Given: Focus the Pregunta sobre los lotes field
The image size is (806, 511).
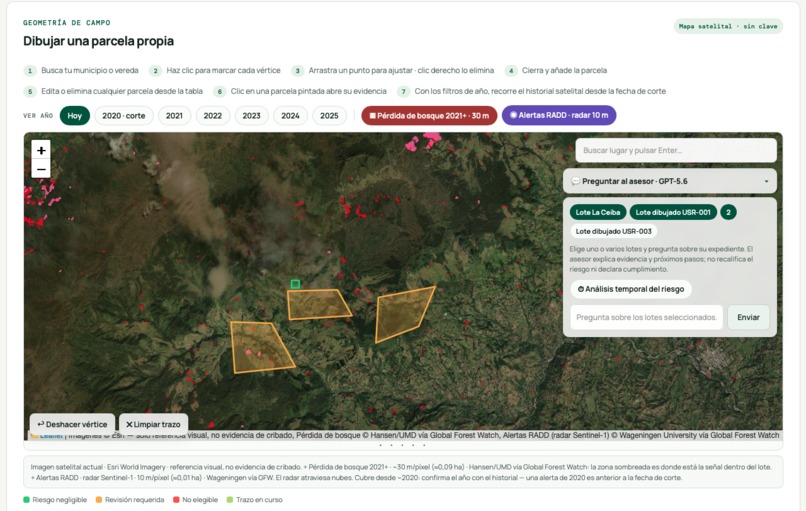Looking at the screenshot, I should [646, 317].
